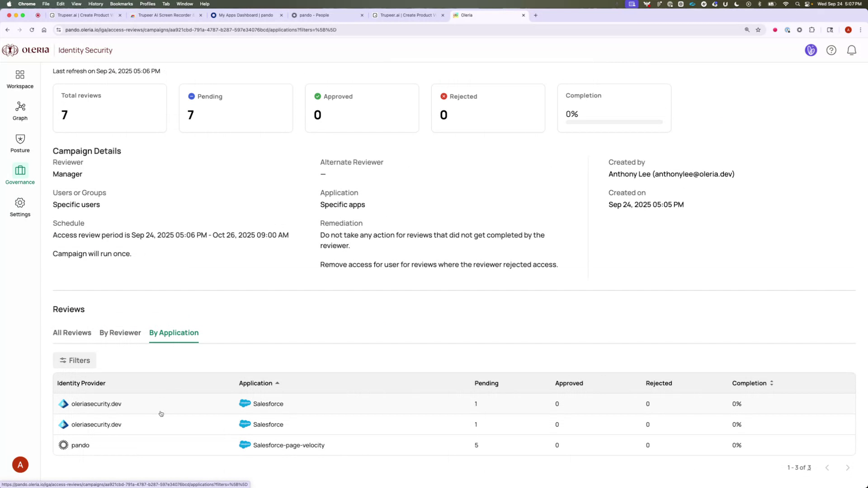Click the Salesforce icon beside oleriasecurity.dev
Screen dimensions: 868x488
point(245,404)
